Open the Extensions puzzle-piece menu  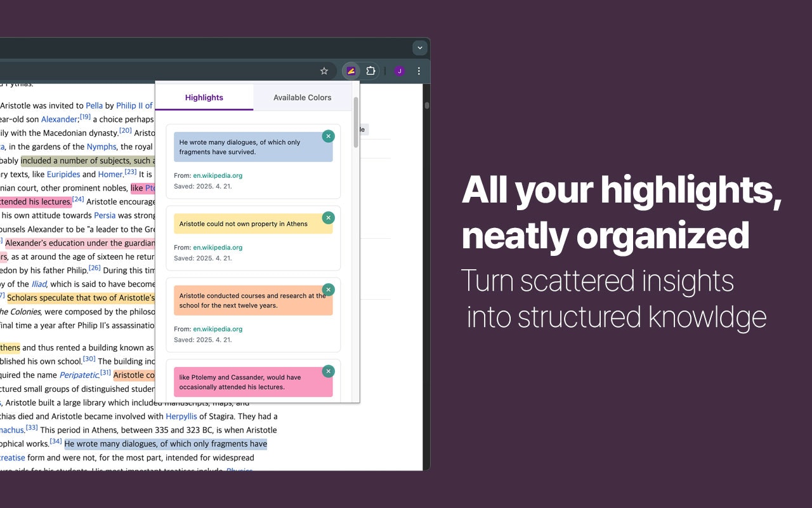tap(371, 70)
